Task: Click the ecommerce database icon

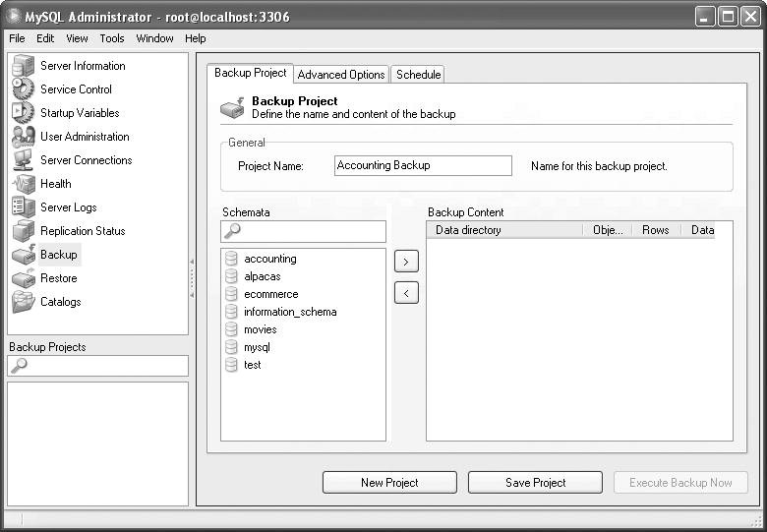Action: pos(231,294)
